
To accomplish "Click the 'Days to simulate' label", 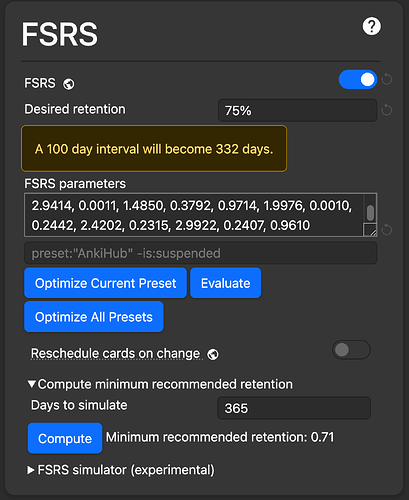I will [x=79, y=405].
